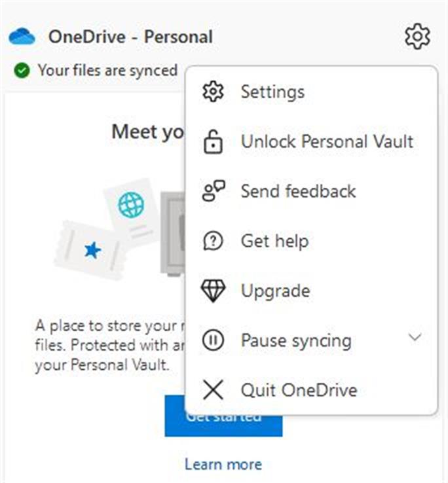
Task: Choose Upgrade from the menu
Action: [275, 291]
